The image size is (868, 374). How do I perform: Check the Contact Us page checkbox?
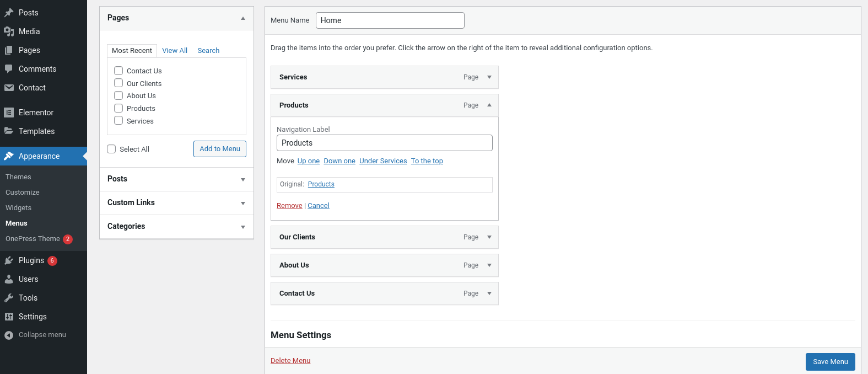118,71
